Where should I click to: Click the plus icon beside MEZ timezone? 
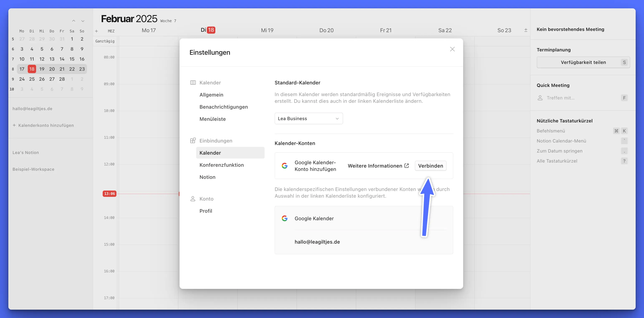[96, 31]
